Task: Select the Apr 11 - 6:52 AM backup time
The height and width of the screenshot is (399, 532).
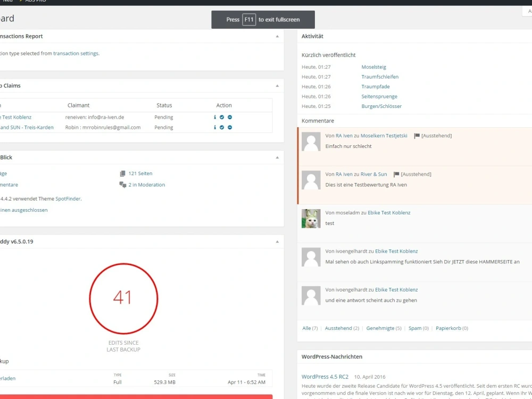Action: click(x=246, y=382)
